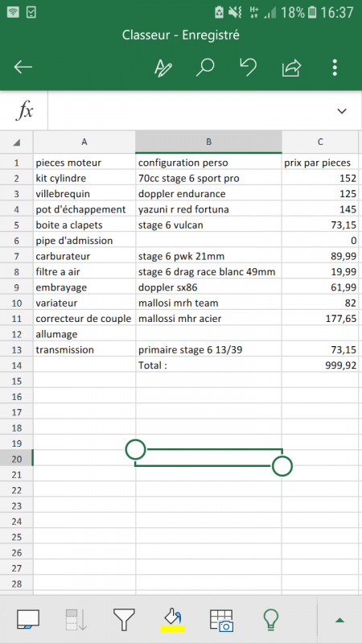Open the three-dot overflow menu

click(335, 68)
